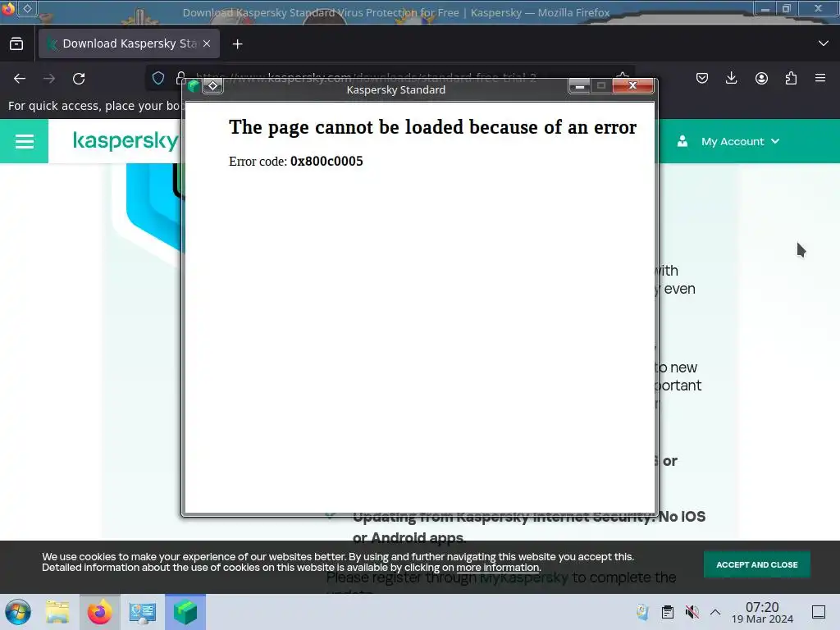This screenshot has width=840, height=630.
Task: Save page to Pocket
Action: pos(702,79)
